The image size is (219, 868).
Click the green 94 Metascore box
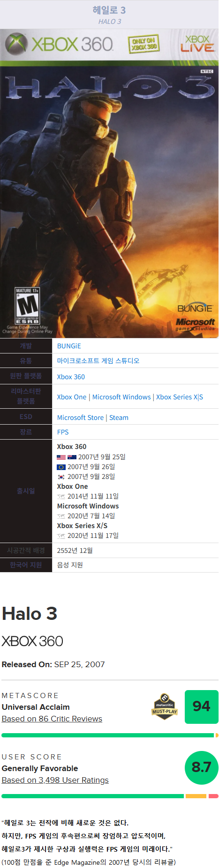pyautogui.click(x=201, y=706)
